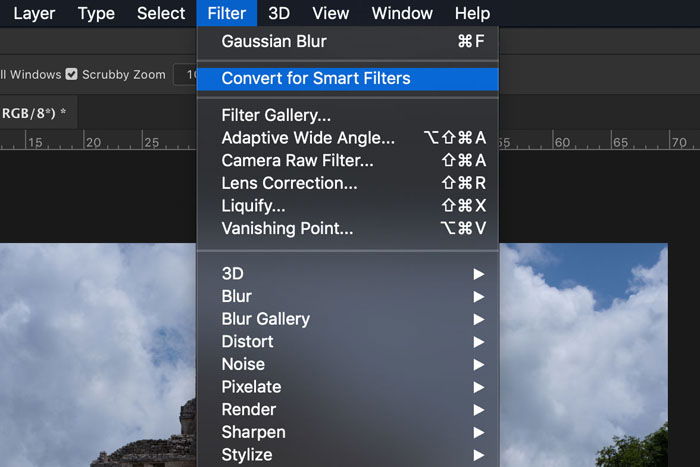The height and width of the screenshot is (467, 700).
Task: Toggle the Scrubby Zoom checkbox
Action: (71, 74)
